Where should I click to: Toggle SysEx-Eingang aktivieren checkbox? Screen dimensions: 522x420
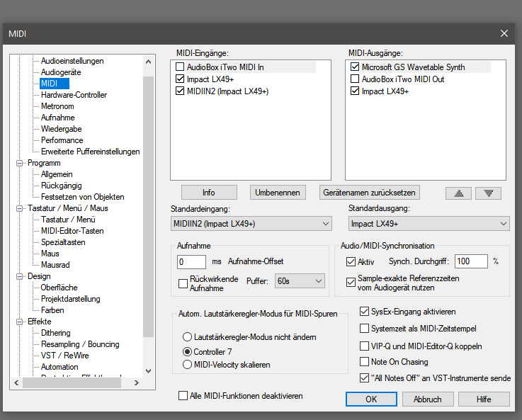(x=365, y=312)
